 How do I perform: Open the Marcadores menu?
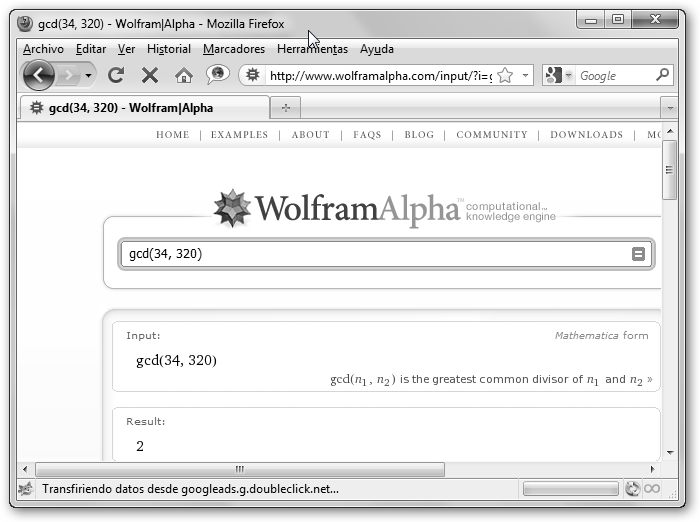234,49
